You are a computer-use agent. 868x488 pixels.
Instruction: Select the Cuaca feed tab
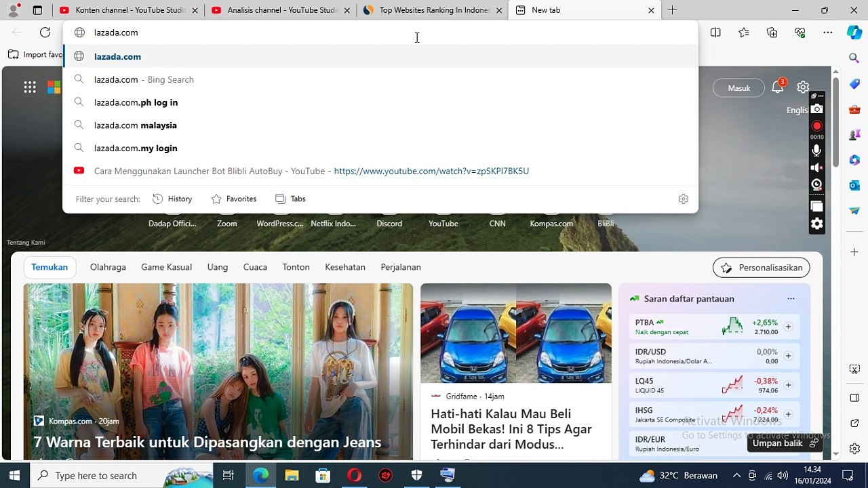(x=255, y=267)
